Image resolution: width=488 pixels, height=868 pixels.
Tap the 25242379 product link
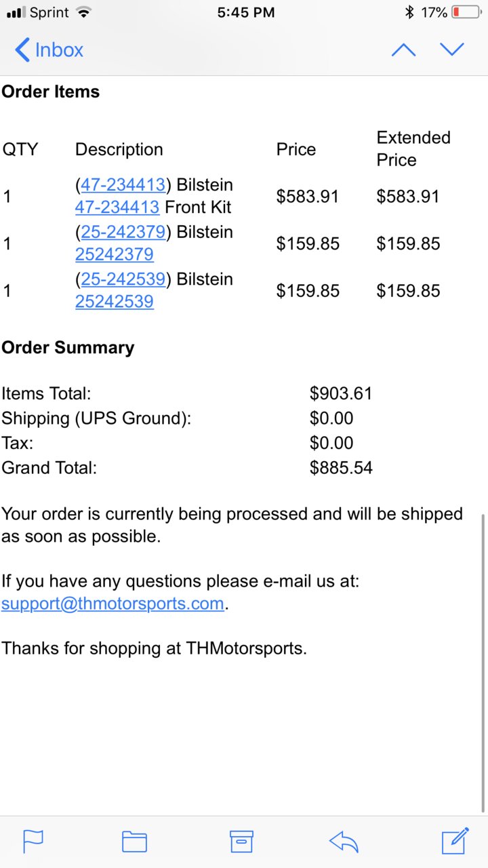(115, 254)
